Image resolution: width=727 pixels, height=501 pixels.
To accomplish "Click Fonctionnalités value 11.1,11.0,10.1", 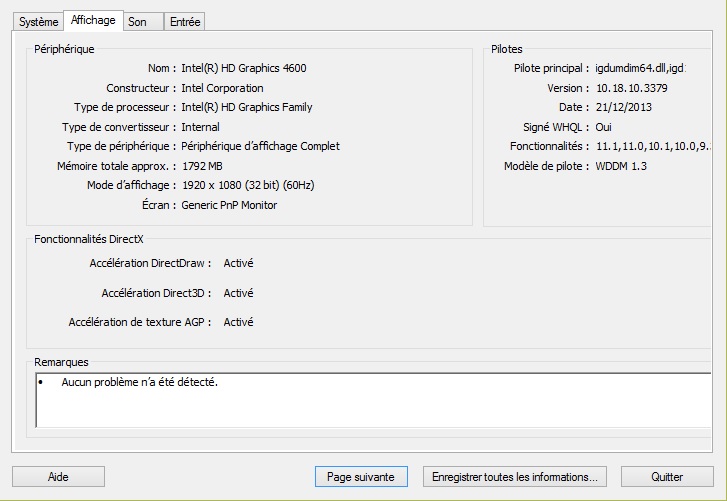I will pyautogui.click(x=653, y=146).
